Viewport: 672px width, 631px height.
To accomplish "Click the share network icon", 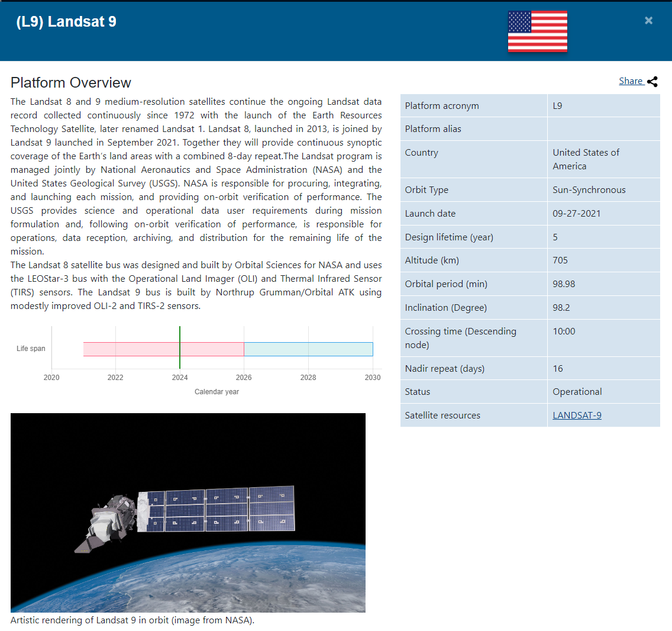I will [652, 82].
